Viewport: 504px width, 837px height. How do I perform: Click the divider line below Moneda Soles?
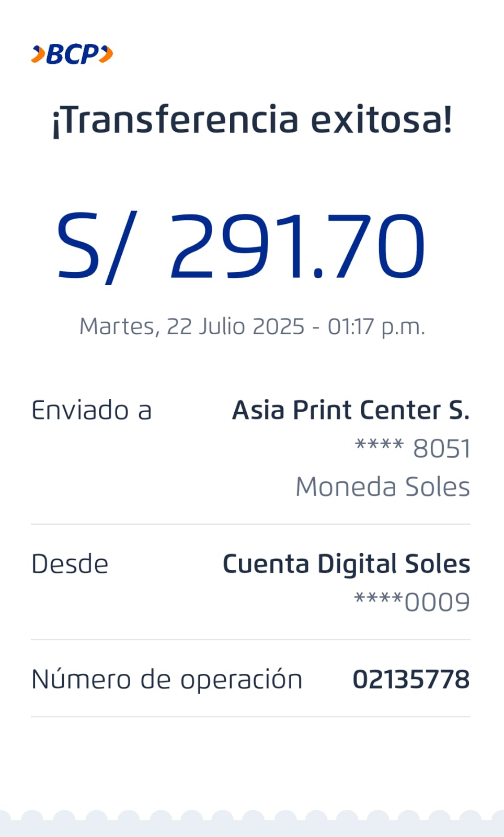pyautogui.click(x=251, y=524)
